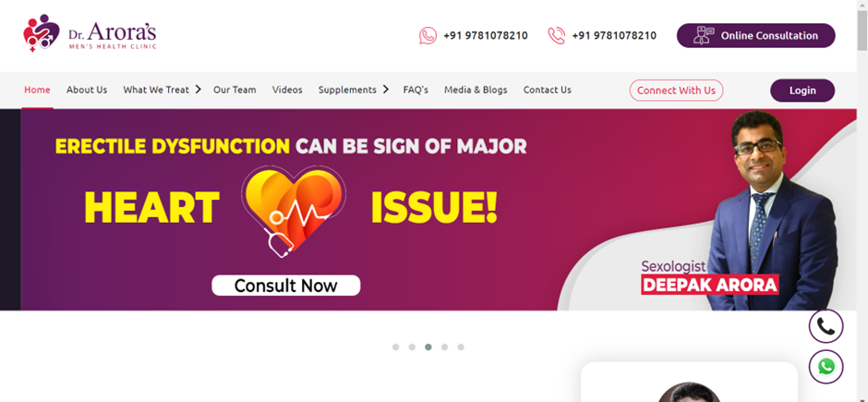Open the Media & Blogs menu item

point(476,90)
